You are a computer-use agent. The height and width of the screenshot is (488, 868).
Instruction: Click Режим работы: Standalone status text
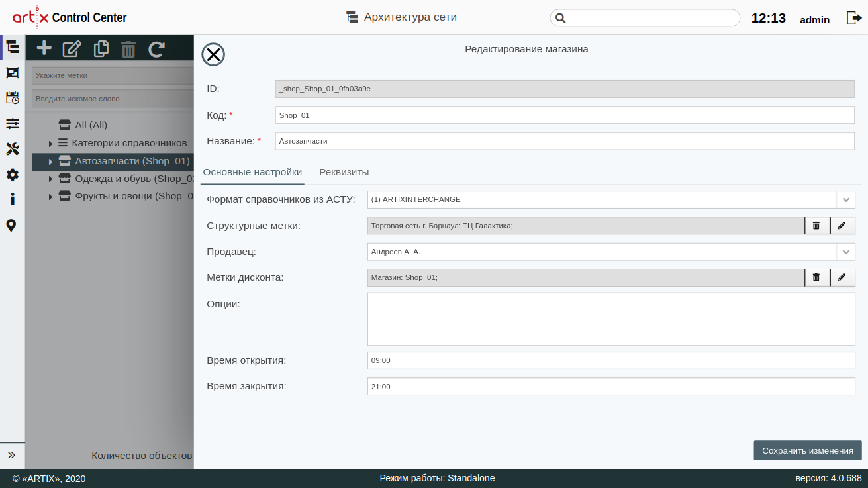coord(437,478)
